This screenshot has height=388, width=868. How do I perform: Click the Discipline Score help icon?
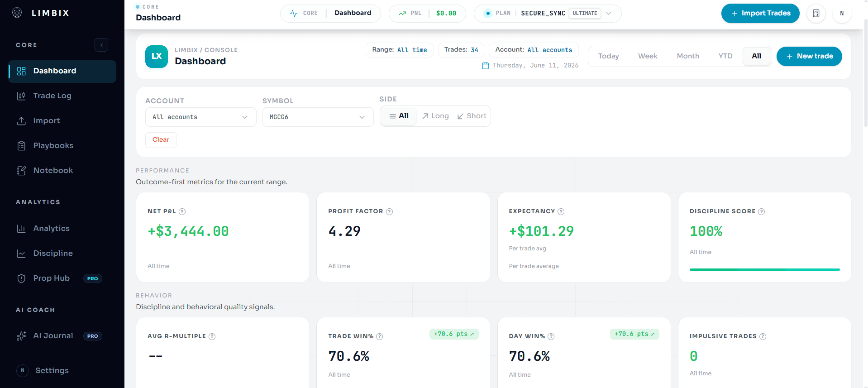click(762, 211)
